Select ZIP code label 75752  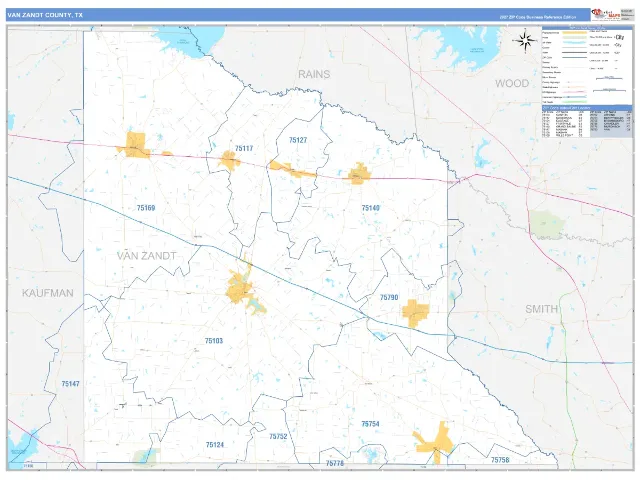pyautogui.click(x=278, y=437)
